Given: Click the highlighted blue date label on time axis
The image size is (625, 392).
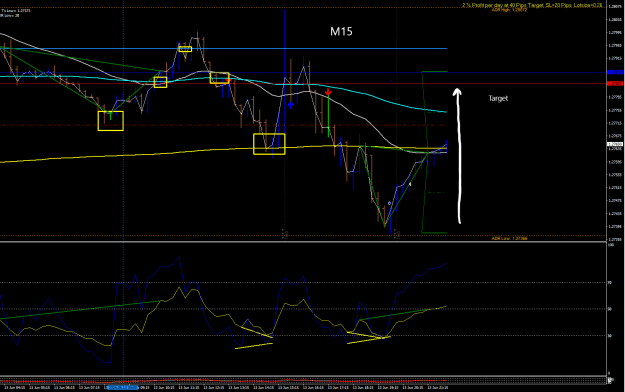Looking at the screenshot, I should tap(122, 387).
